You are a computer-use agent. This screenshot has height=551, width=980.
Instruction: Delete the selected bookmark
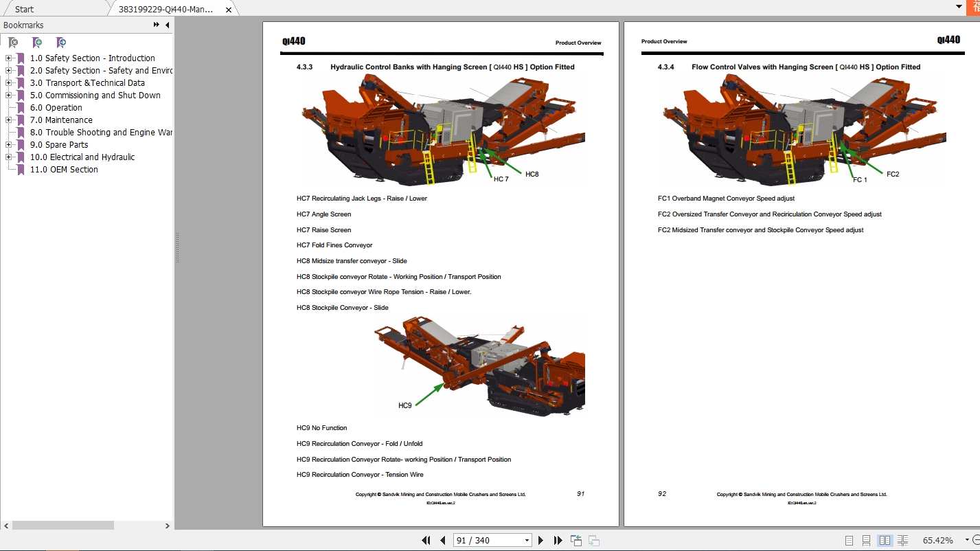point(13,42)
